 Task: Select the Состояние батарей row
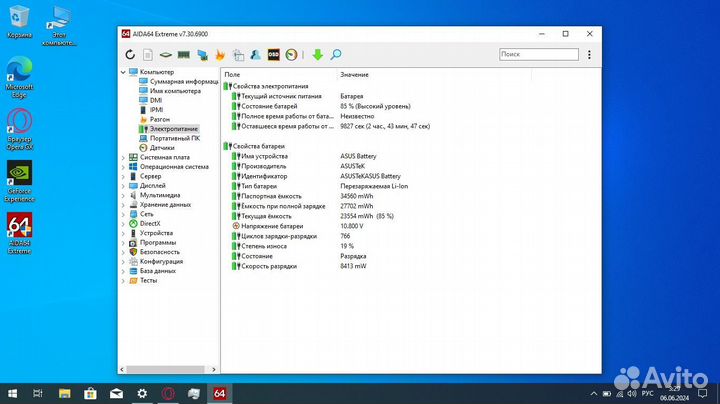[x=321, y=107]
